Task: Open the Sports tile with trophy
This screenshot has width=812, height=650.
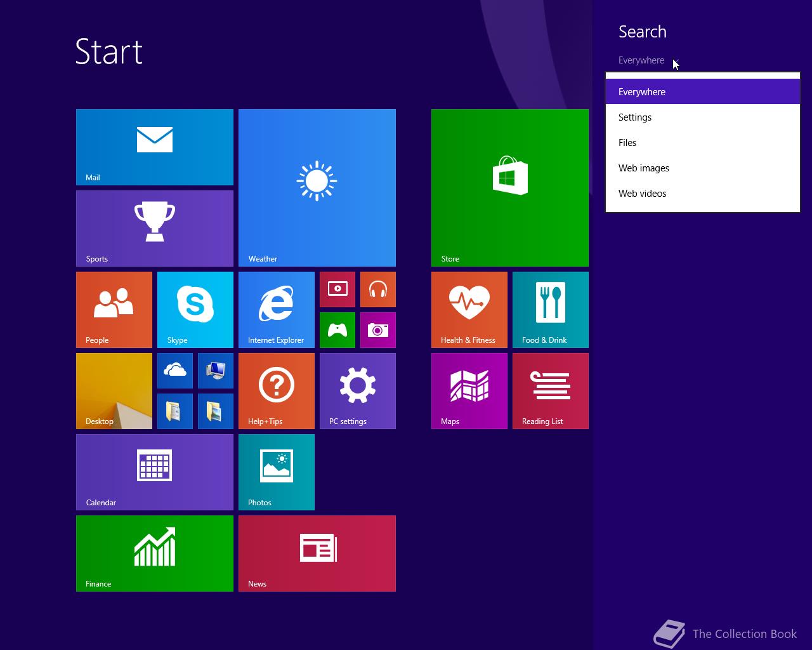Action: pos(155,229)
